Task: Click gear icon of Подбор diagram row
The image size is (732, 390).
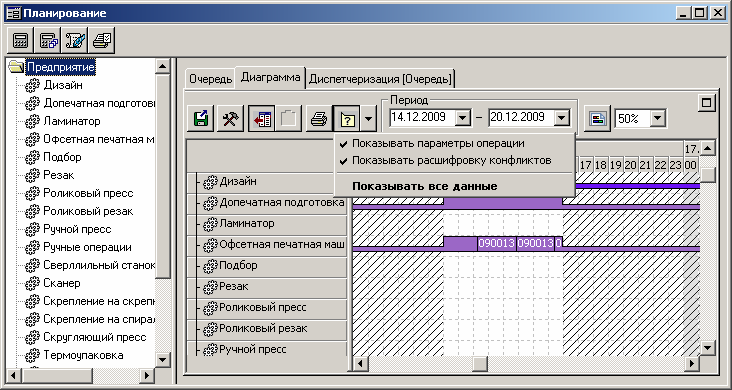Action: point(211,266)
